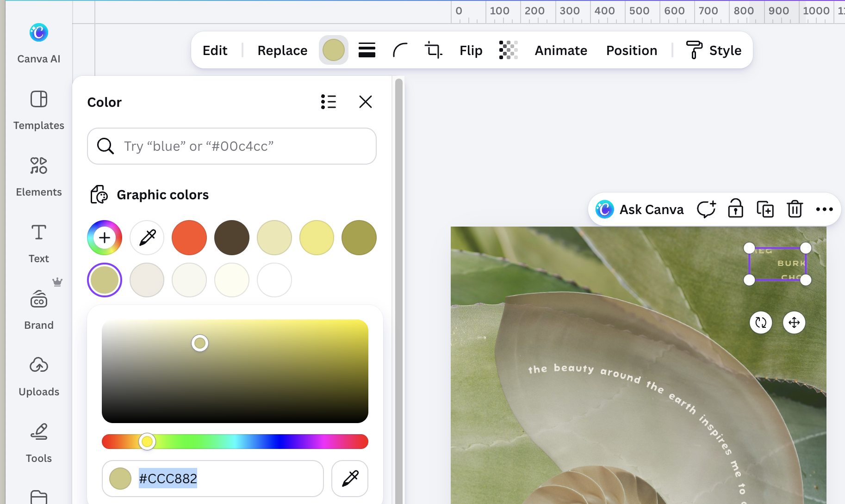Click Edit in the toolbar
This screenshot has height=504, width=845.
[x=215, y=50]
